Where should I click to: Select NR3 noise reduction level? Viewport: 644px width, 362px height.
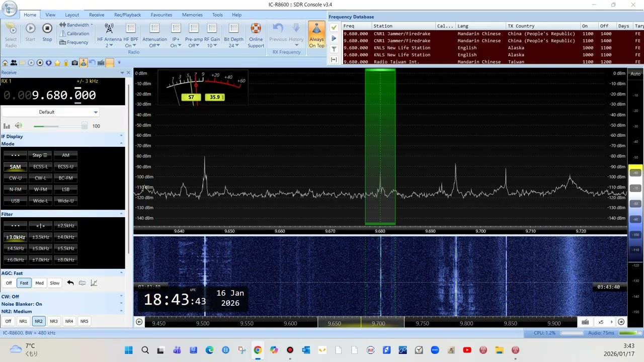[53, 321]
